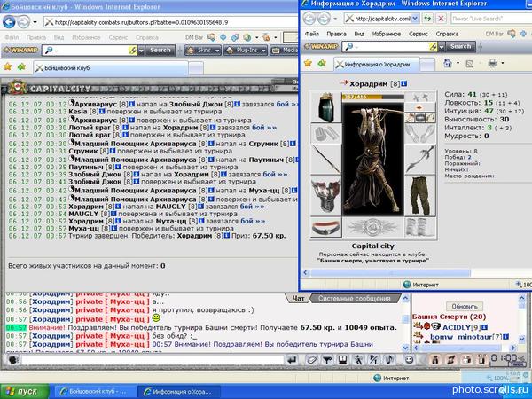This screenshot has height=399, width=532.
Task: Open the Skins dropdown in Winamp toolbar
Action: 203,51
